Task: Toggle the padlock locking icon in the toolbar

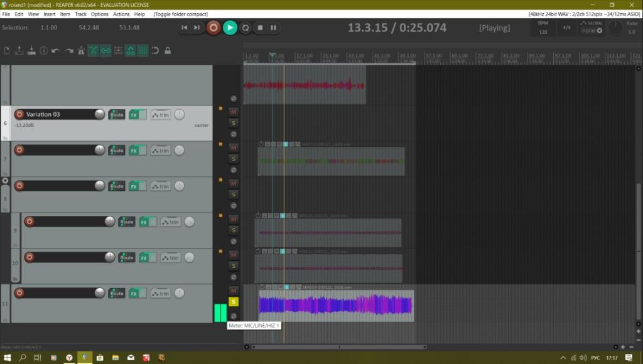Action: click(167, 51)
